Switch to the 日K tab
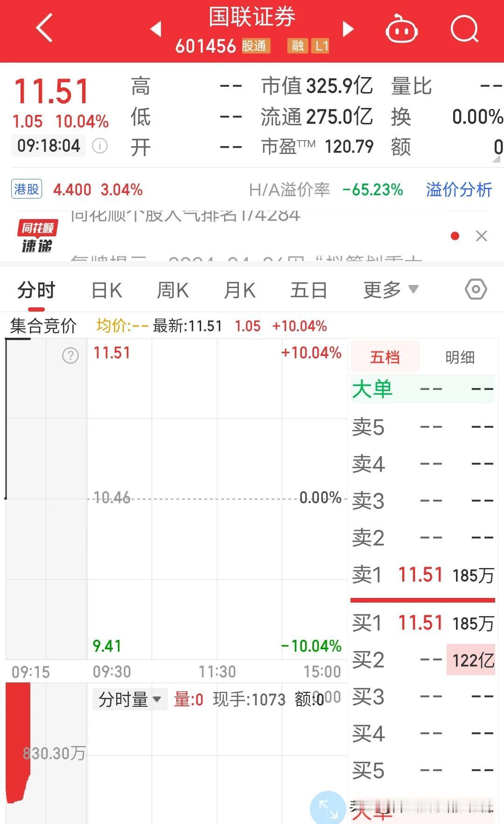This screenshot has height=824, width=504. [x=107, y=290]
